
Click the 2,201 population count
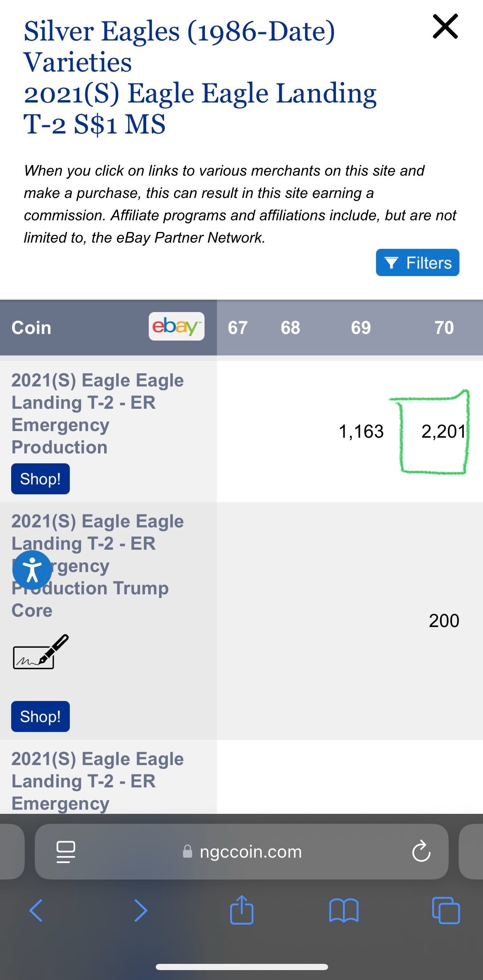pyautogui.click(x=443, y=432)
